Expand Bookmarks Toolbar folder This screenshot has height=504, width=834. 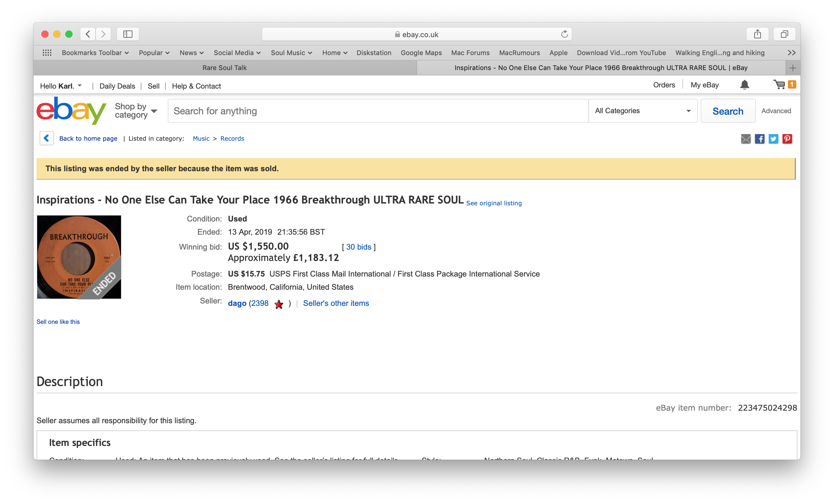[95, 53]
